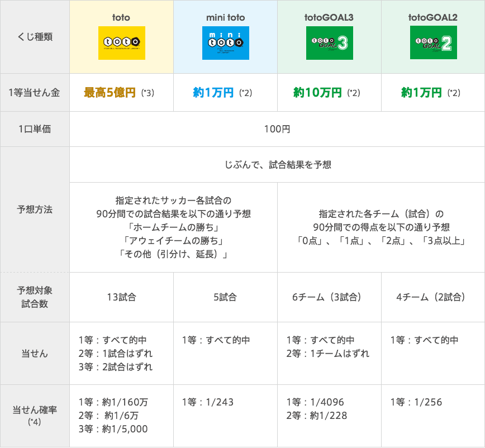This screenshot has height=448, width=485.
Task: Click the 当せん確率 (*4) row header
Action: point(35,415)
